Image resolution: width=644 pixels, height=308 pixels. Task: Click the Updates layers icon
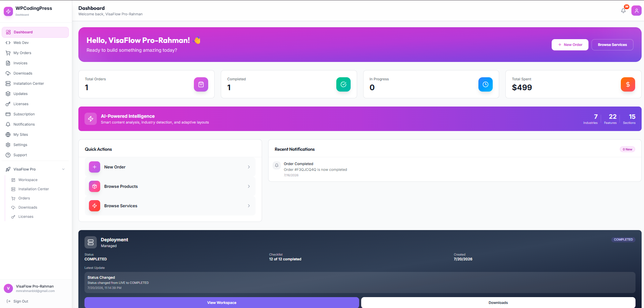point(8,94)
